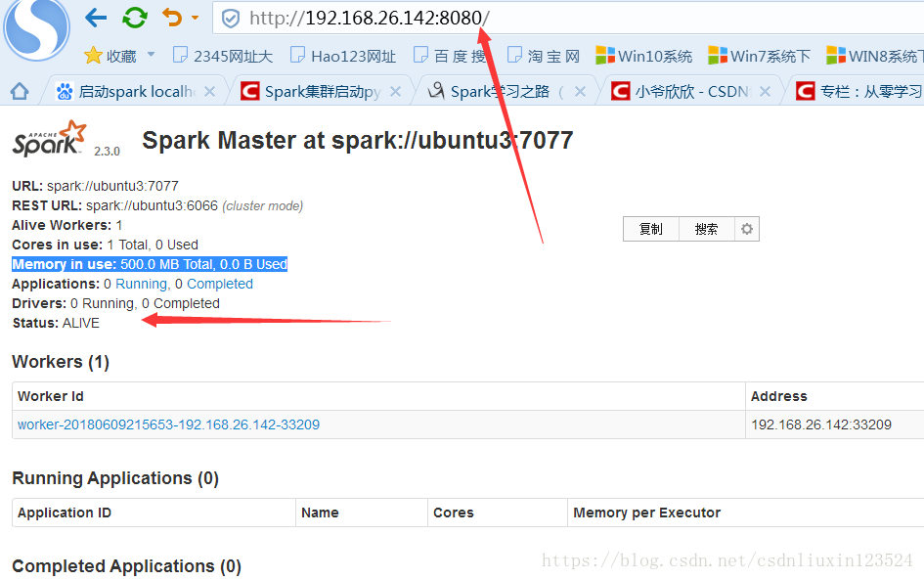Image resolution: width=924 pixels, height=580 pixels.
Task: Click the Sogou browser logo
Action: coord(36,27)
